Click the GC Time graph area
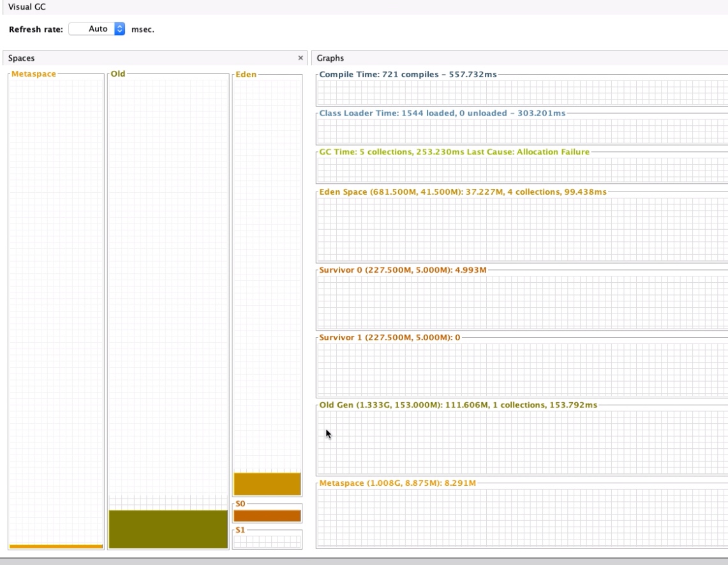The height and width of the screenshot is (565, 728). pyautogui.click(x=521, y=170)
